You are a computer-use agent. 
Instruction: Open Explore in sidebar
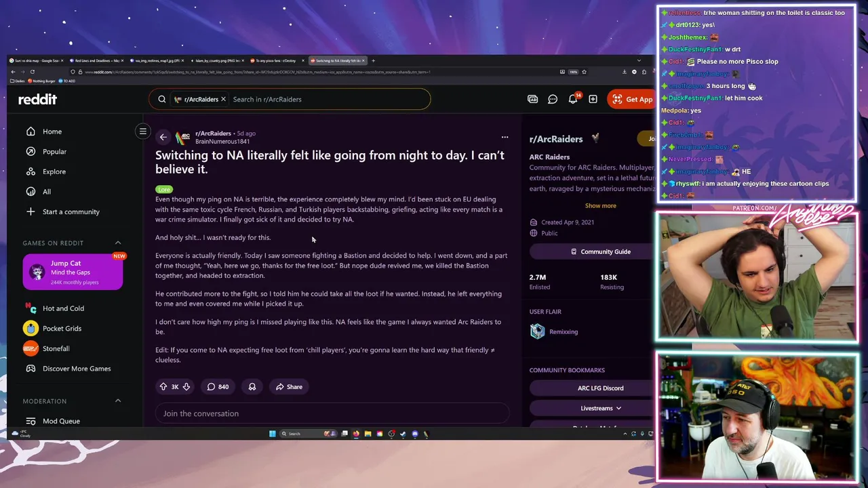point(54,171)
